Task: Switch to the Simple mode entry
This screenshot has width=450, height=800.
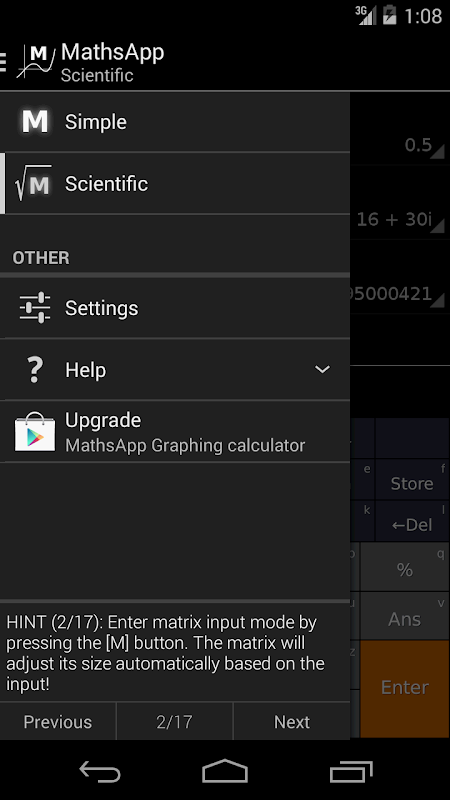Action: pyautogui.click(x=175, y=122)
